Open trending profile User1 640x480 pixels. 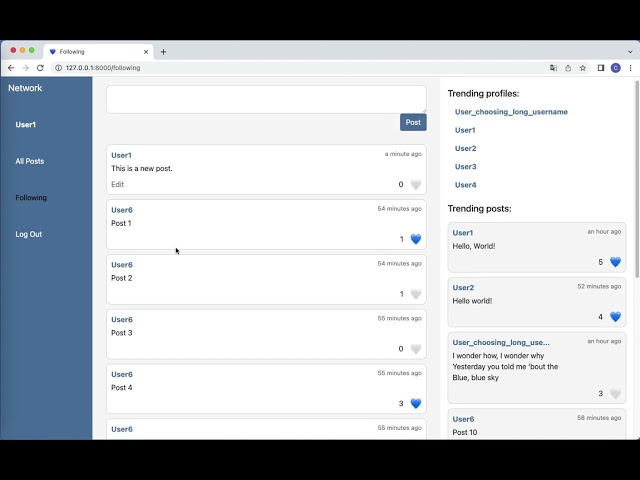[x=465, y=130]
